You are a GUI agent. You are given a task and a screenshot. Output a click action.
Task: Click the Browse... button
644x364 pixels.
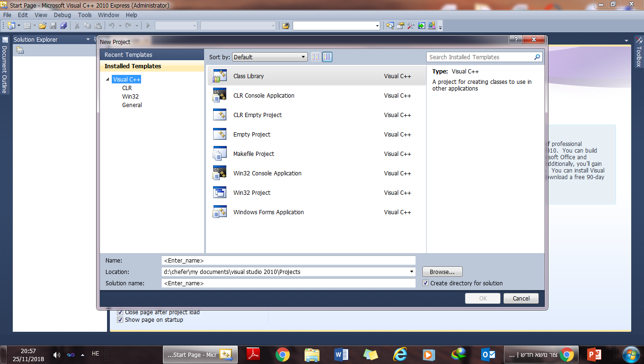[442, 272]
